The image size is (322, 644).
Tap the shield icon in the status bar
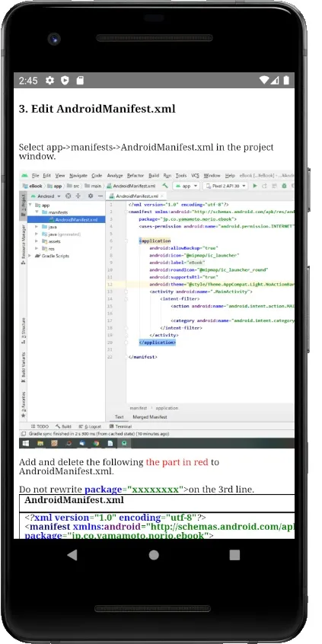tap(65, 81)
